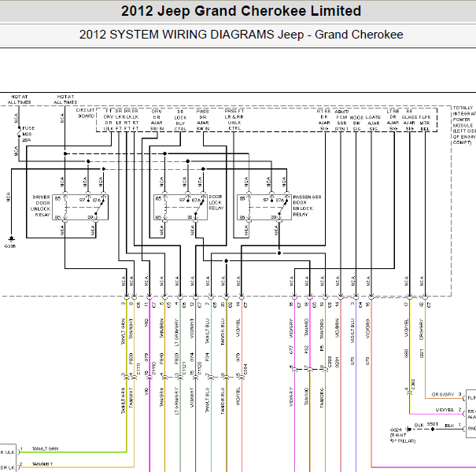Image resolution: width=476 pixels, height=472 pixels.
Task: Click the '2012 SYSTEM WIRING DIAGRAMS Jeep - Grand Cherokee' heading
Action: [241, 35]
